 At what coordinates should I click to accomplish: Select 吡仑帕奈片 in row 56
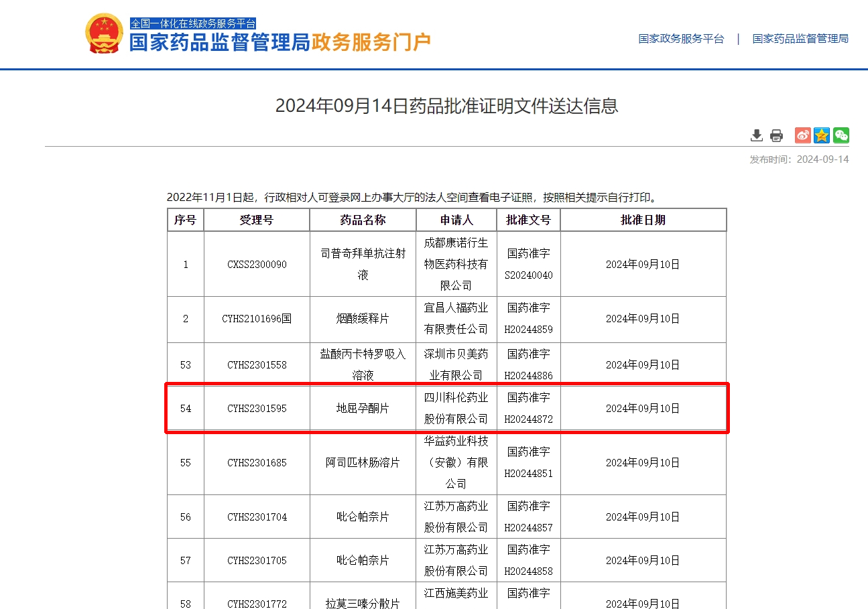point(363,517)
